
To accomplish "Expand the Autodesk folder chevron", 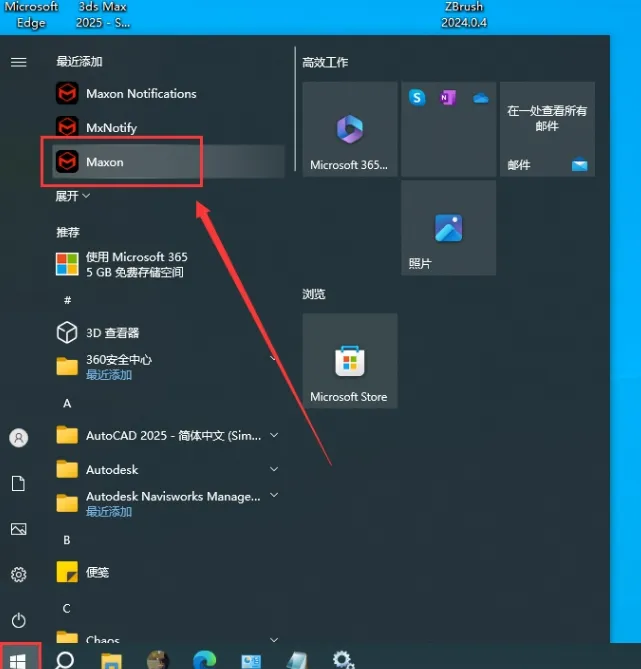I will [274, 469].
